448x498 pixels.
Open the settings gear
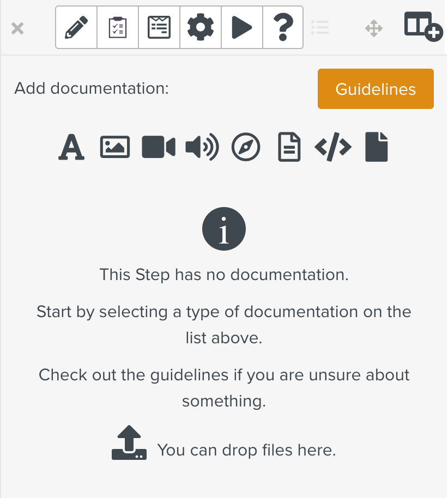click(200, 27)
